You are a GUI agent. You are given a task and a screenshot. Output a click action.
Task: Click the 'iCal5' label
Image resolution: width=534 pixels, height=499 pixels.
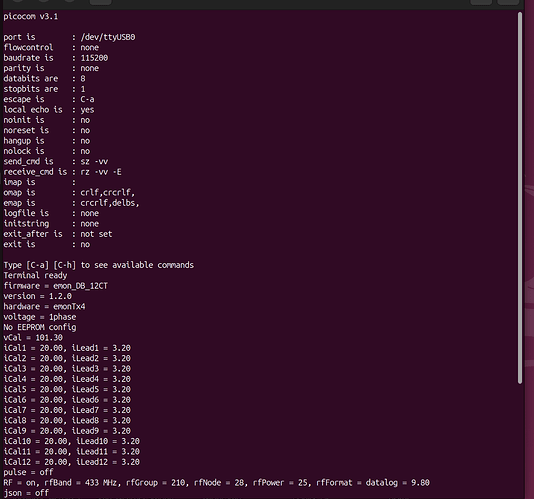[15, 389]
